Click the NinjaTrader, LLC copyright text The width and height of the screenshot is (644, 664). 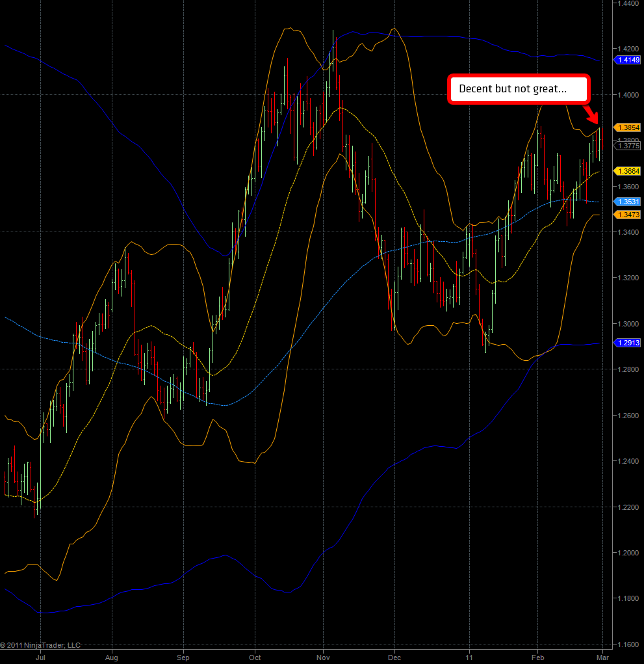40,645
